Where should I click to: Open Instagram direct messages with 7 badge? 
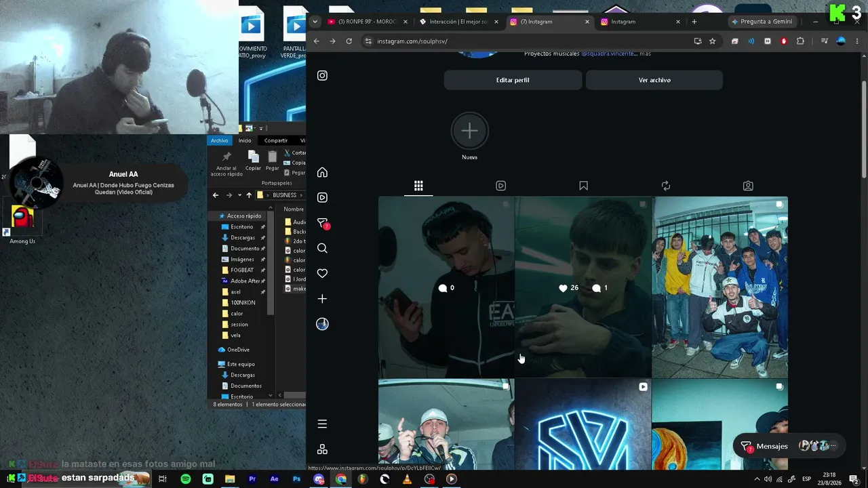click(323, 223)
